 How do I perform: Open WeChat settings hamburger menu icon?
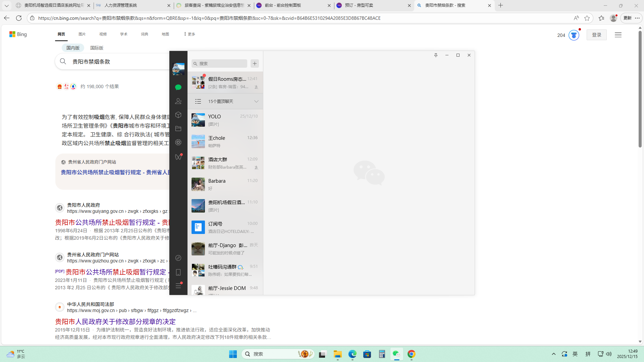(x=178, y=286)
